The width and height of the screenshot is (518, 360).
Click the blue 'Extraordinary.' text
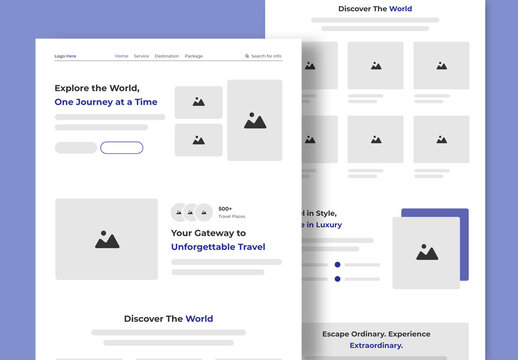[x=376, y=345]
